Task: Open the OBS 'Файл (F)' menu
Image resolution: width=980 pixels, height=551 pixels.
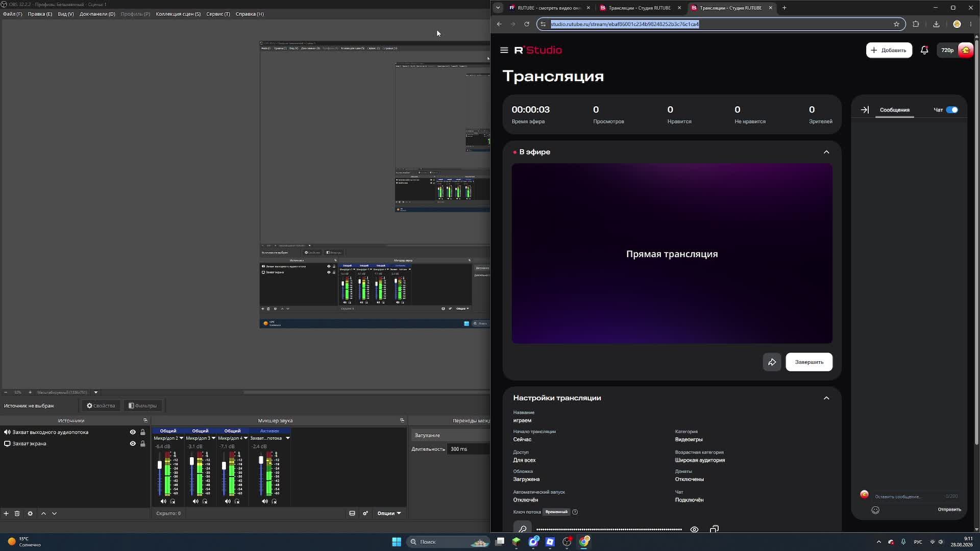Action: [13, 14]
